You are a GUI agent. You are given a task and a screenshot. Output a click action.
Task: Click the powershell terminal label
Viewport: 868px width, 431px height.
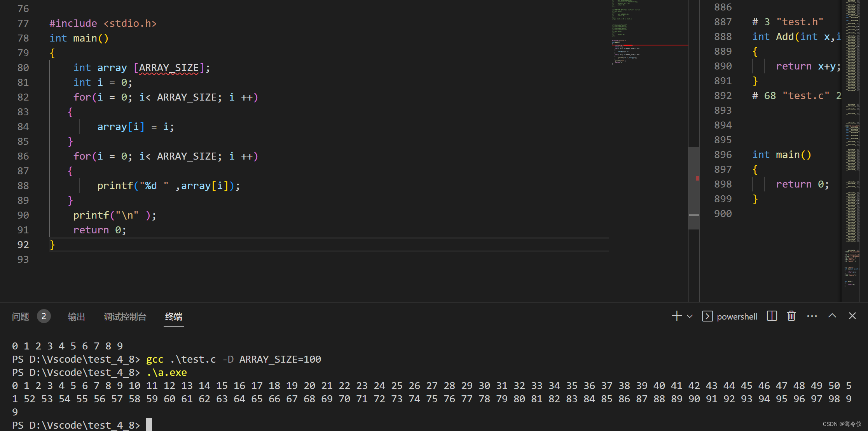(737, 316)
